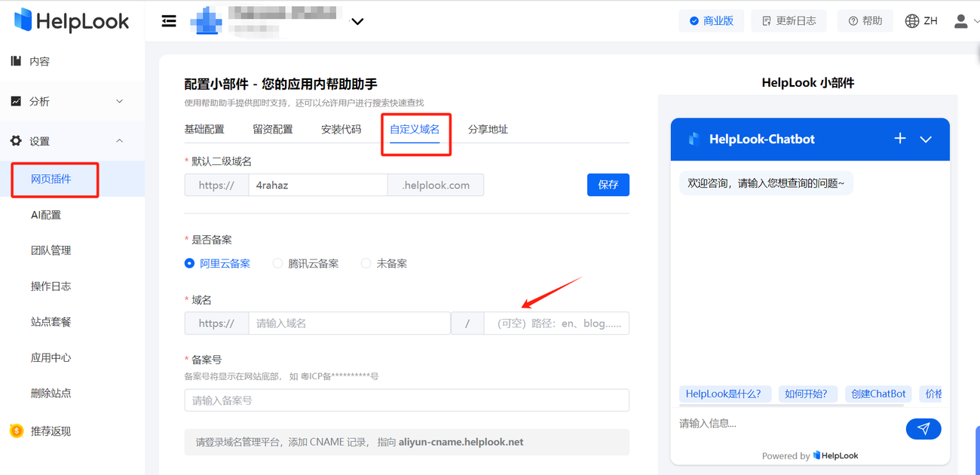Click the site avatar icon in header

pos(206,20)
